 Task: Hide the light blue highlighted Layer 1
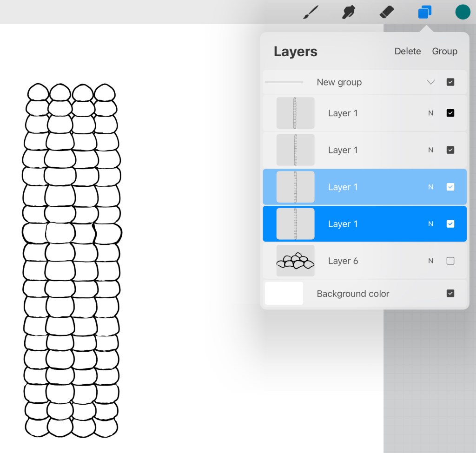[x=450, y=187]
